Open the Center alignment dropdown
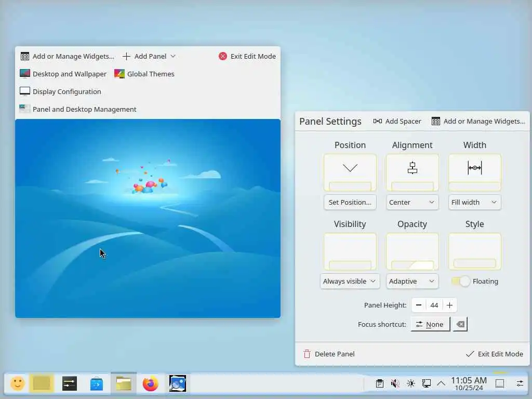Image resolution: width=532 pixels, height=399 pixels. tap(412, 202)
